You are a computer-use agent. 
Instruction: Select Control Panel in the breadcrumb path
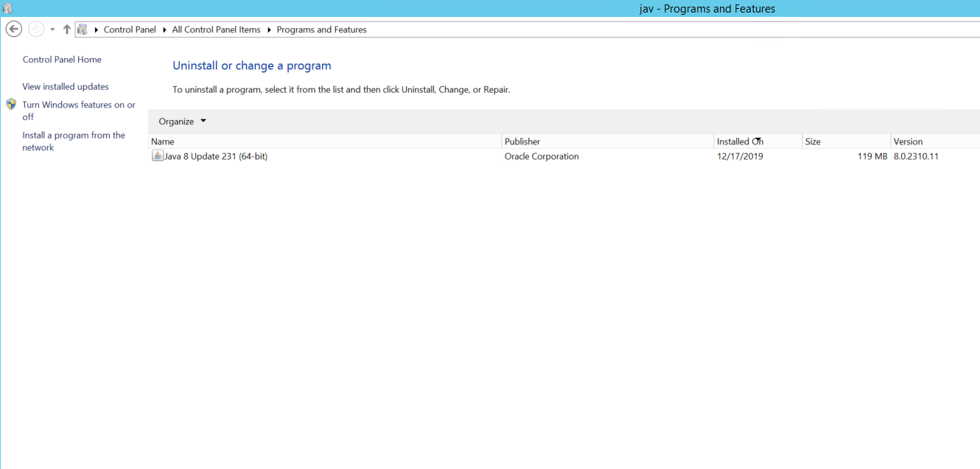point(130,29)
